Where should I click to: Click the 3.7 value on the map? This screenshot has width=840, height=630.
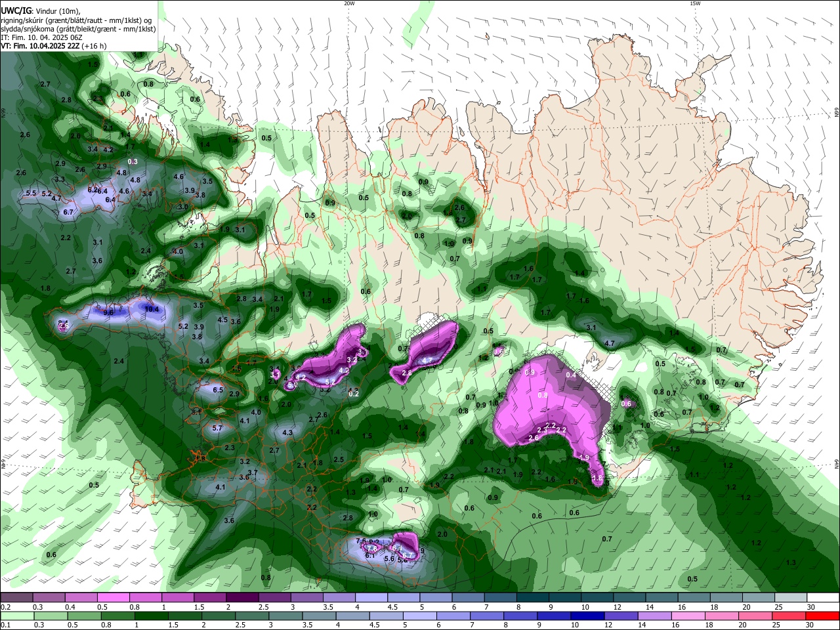[x=253, y=472]
